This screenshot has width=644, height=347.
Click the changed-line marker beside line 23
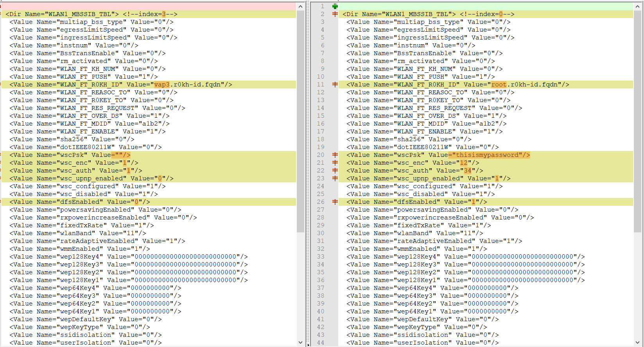(x=335, y=178)
